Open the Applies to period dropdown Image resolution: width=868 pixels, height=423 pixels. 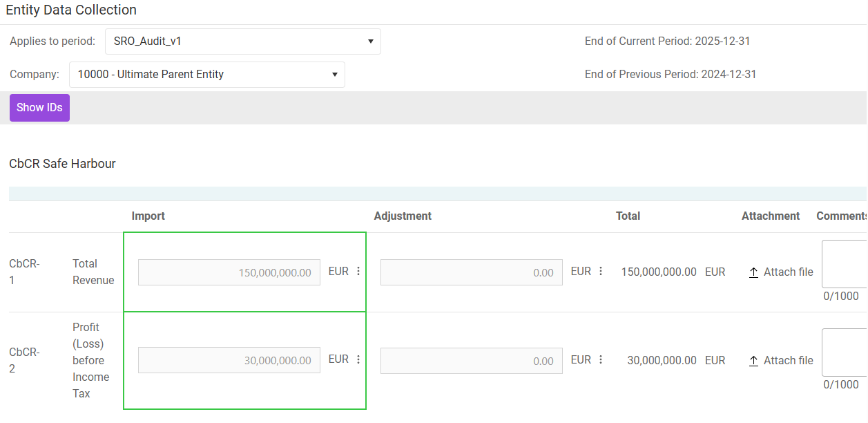[242, 41]
